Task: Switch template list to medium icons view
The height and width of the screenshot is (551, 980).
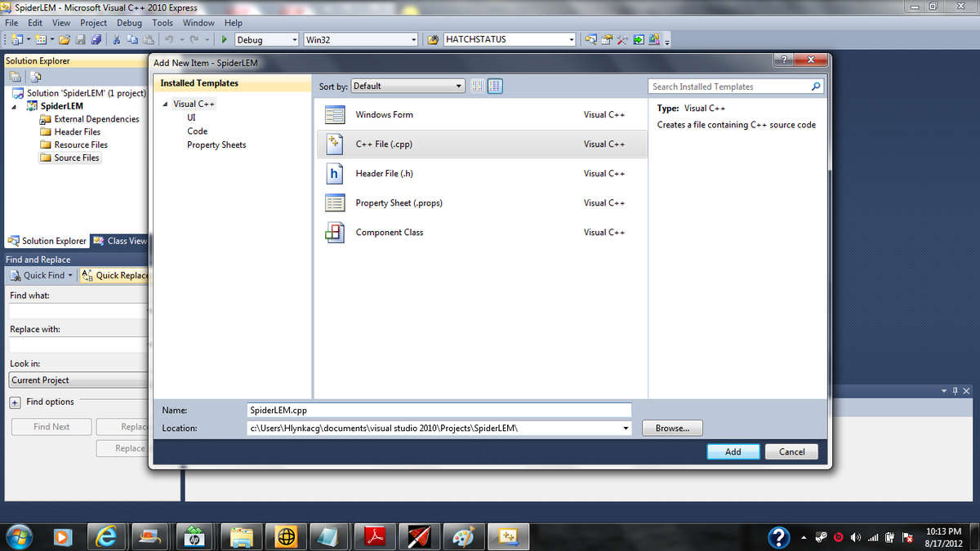Action: [495, 86]
